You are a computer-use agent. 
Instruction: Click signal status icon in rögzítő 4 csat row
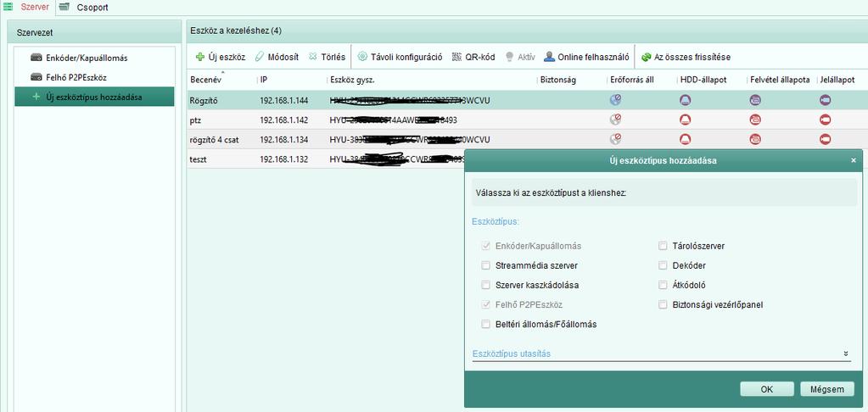tap(826, 139)
